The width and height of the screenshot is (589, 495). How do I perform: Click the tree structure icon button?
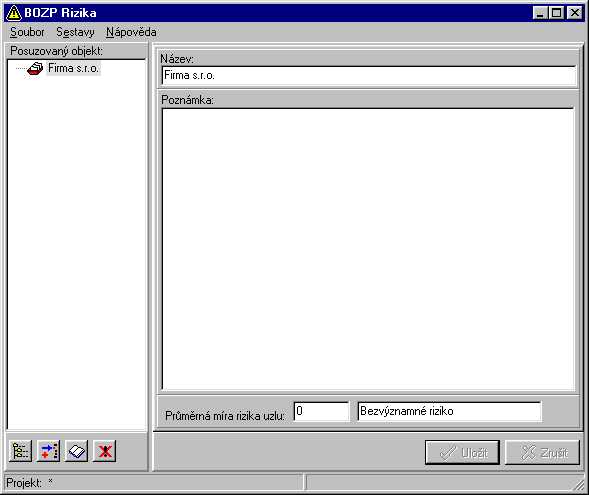(x=20, y=451)
